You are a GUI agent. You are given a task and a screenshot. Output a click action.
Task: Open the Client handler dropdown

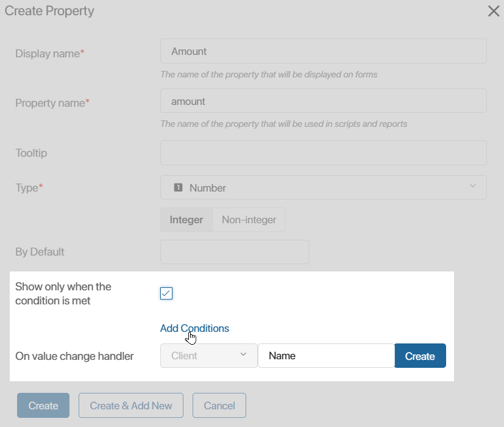(209, 356)
